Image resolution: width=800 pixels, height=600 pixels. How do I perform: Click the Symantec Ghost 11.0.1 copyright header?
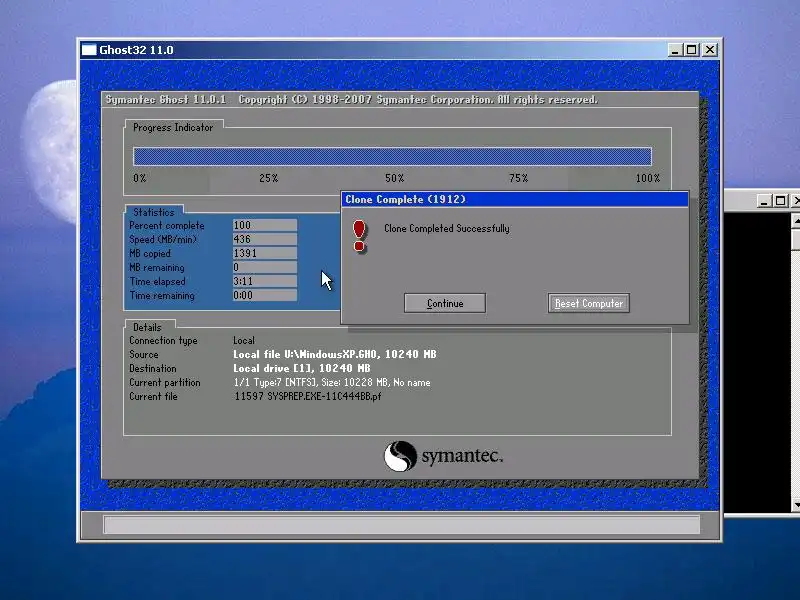[x=352, y=99]
